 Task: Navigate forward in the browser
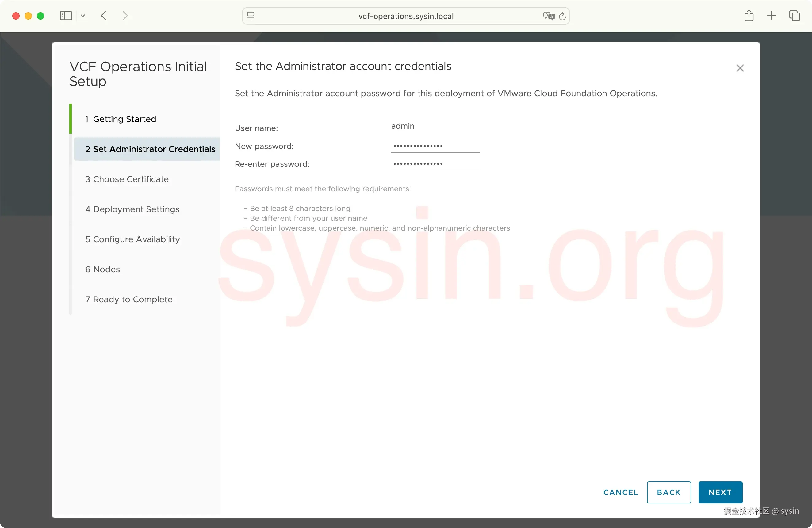125,16
